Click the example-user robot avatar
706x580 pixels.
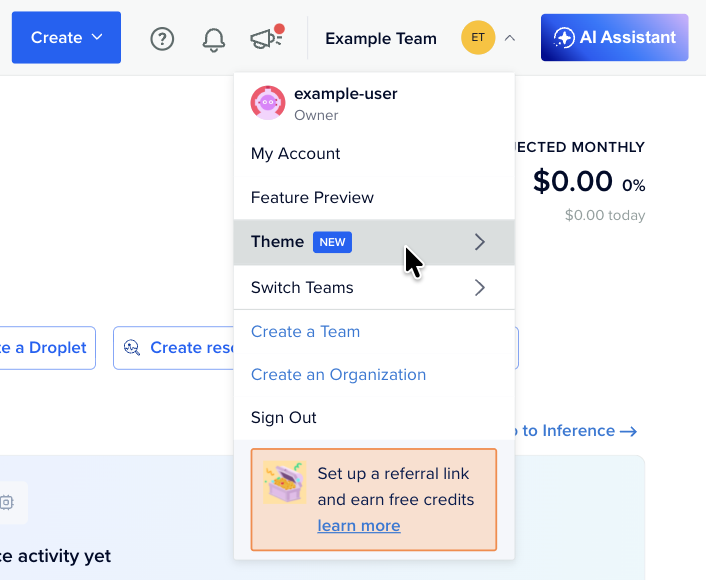(x=268, y=103)
